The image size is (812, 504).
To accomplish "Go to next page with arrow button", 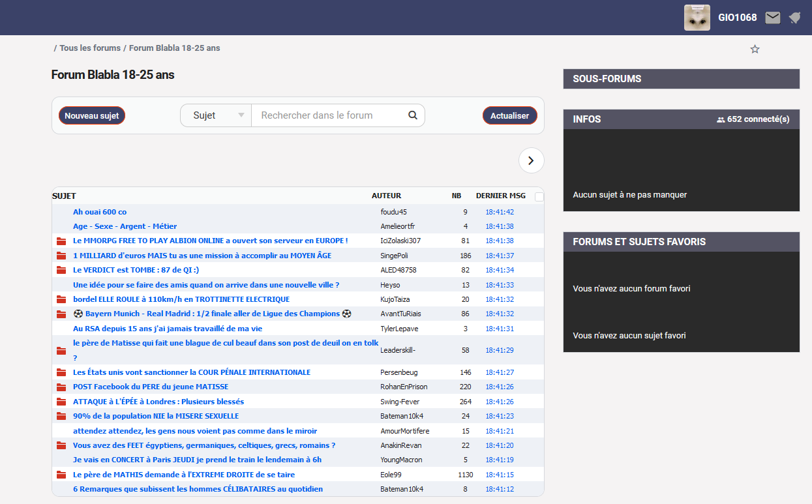I will point(531,160).
